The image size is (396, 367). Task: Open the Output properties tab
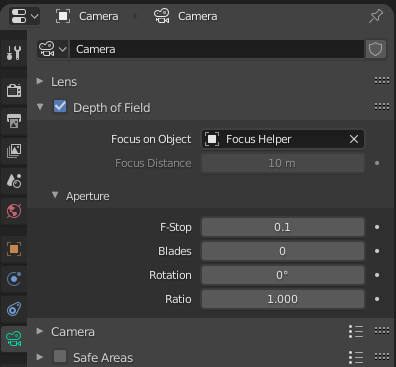pyautogui.click(x=14, y=120)
